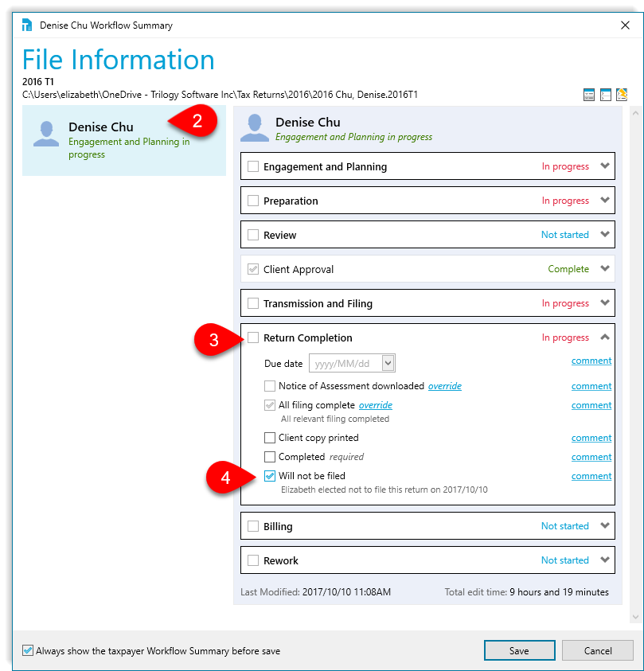The width and height of the screenshot is (644, 671).
Task: Expand the Engagement and Planning section
Action: pyautogui.click(x=605, y=166)
